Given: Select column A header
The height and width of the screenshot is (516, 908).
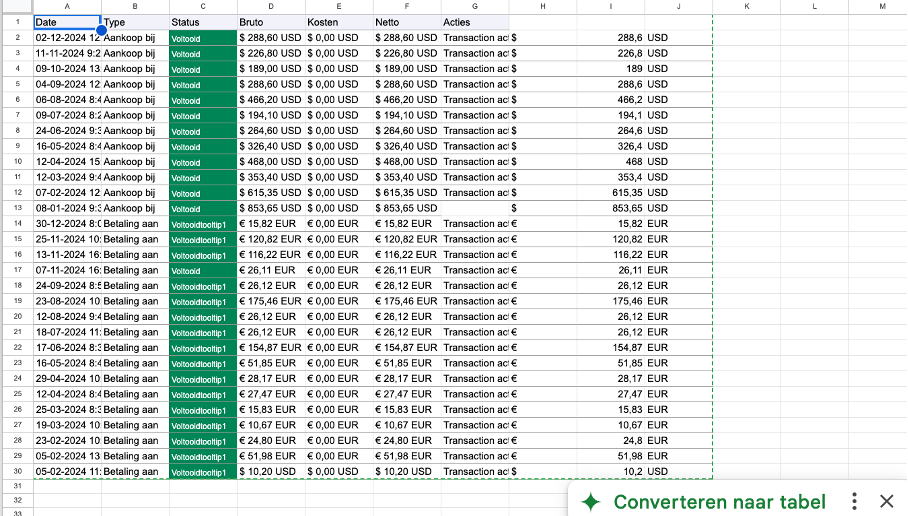Looking at the screenshot, I should tap(67, 7).
